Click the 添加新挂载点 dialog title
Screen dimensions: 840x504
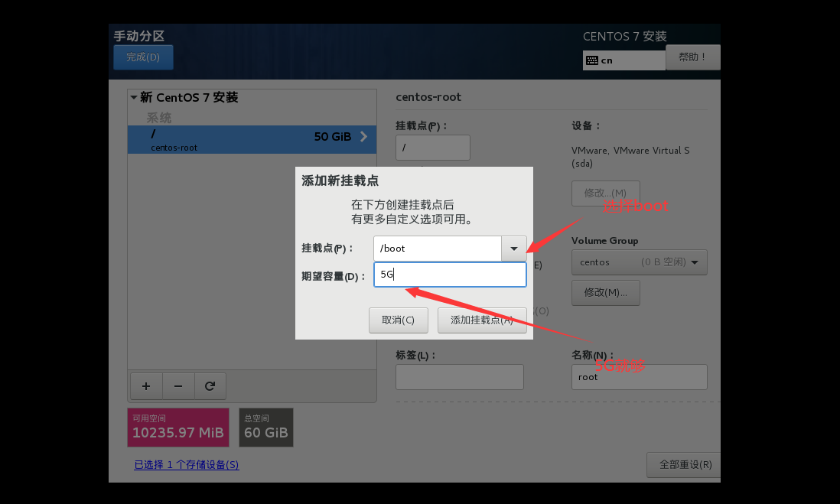coord(340,181)
